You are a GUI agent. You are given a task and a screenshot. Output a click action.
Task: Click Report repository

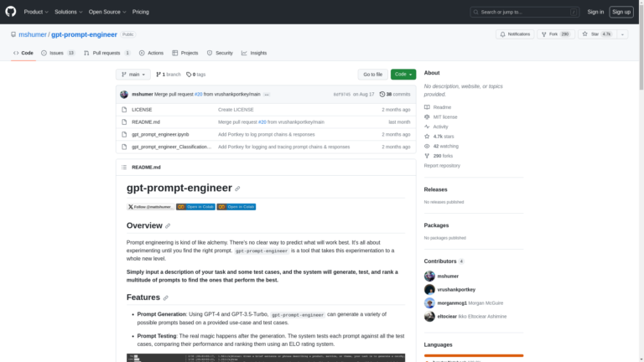[x=442, y=166]
